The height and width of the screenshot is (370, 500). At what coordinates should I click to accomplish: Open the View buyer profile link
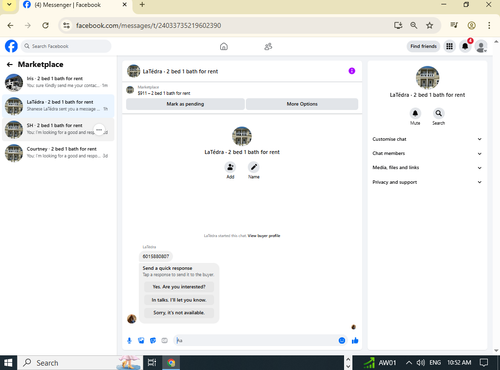coord(264,236)
